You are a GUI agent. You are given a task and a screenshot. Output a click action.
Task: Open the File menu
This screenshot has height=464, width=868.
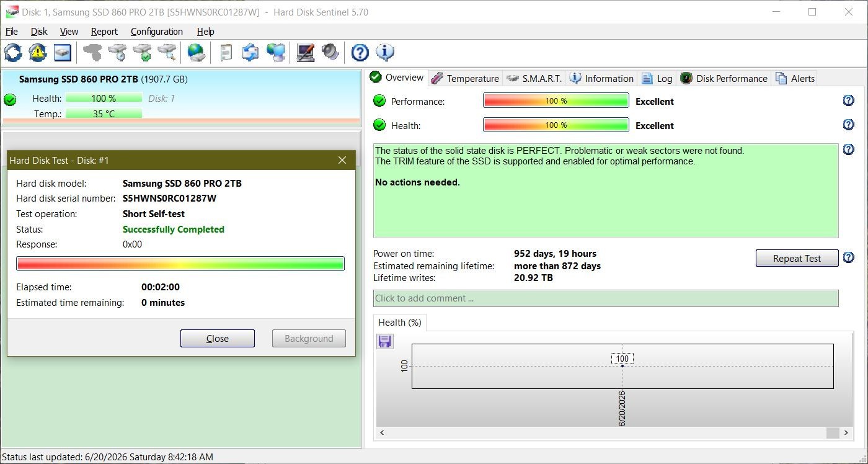pos(12,32)
